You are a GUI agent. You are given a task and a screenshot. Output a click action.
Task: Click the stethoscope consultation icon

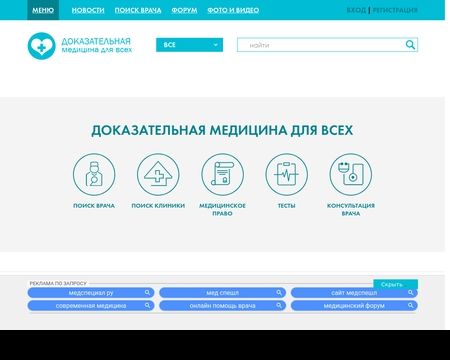click(x=351, y=174)
